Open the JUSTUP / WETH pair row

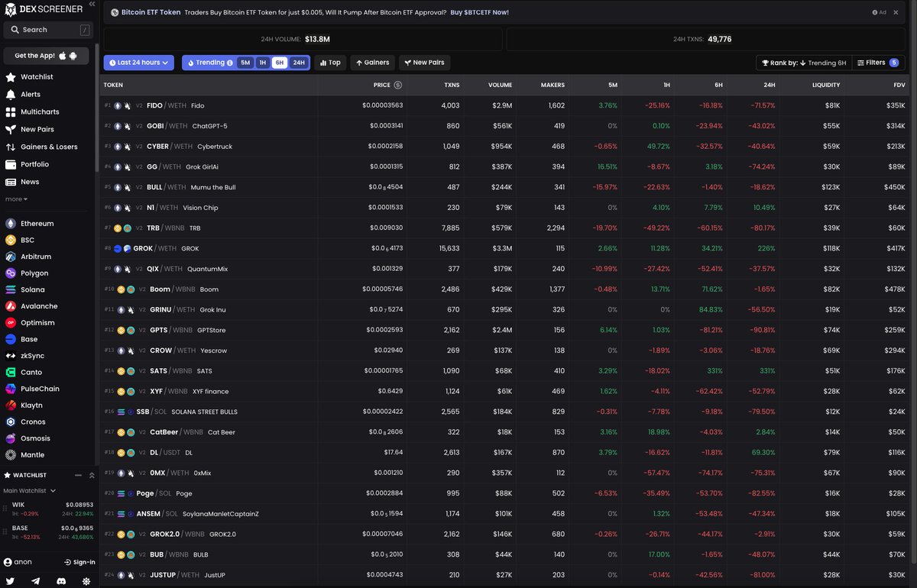point(506,574)
